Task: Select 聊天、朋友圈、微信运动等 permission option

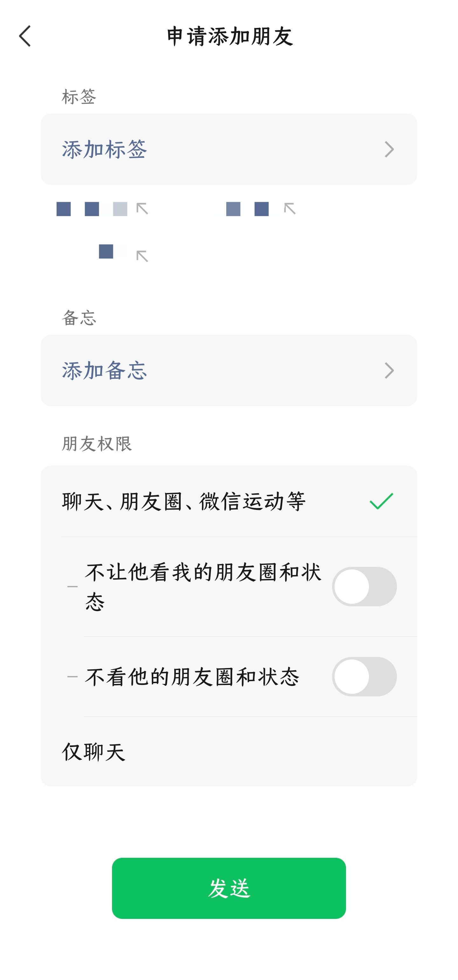Action: tap(184, 501)
